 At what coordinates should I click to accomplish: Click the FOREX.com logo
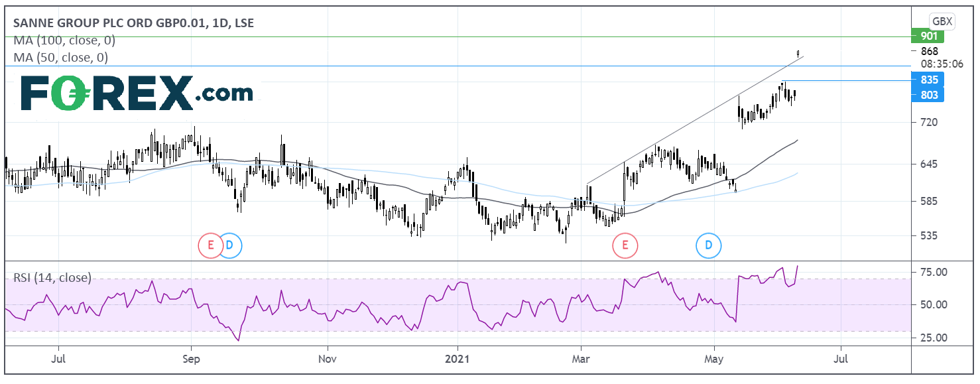[x=137, y=93]
